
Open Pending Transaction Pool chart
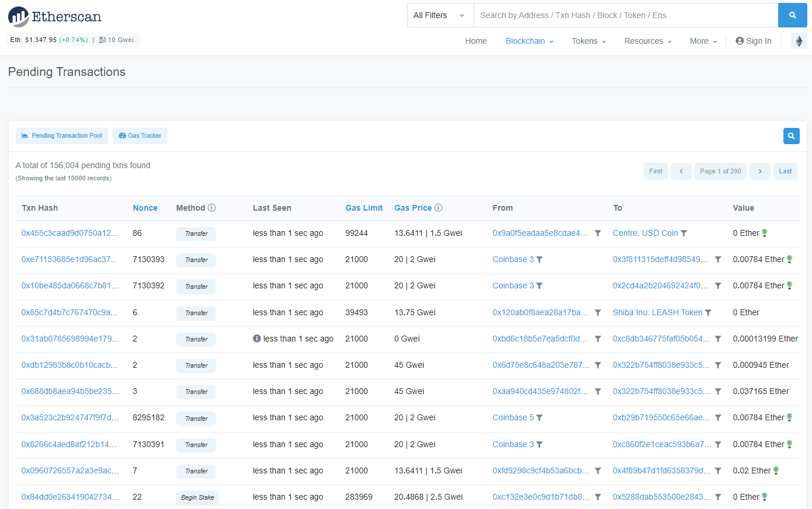pos(62,136)
